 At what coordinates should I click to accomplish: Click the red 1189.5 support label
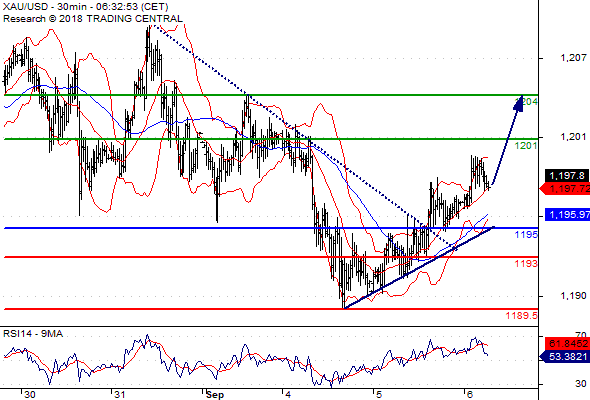pos(522,315)
